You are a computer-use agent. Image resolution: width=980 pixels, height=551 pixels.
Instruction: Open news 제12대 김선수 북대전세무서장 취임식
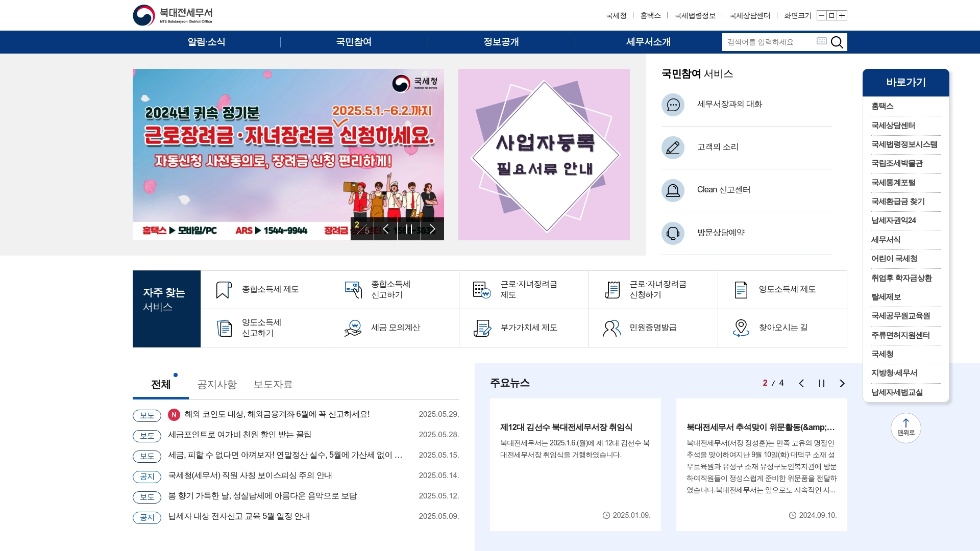(566, 428)
